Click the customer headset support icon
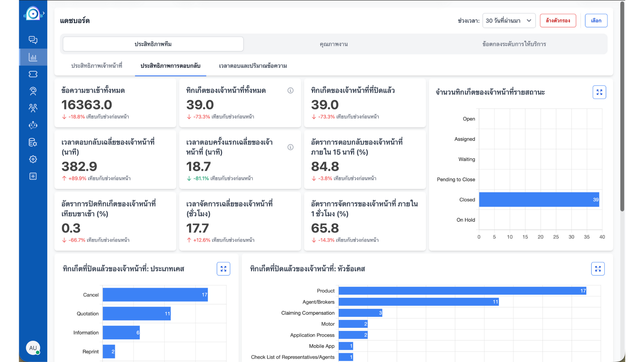The image size is (644, 362). tap(33, 91)
